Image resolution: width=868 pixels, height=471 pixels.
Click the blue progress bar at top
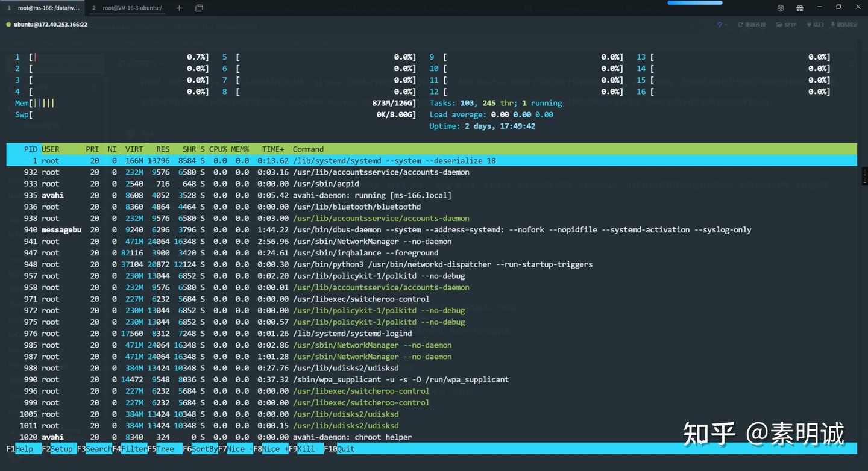[695, 2]
